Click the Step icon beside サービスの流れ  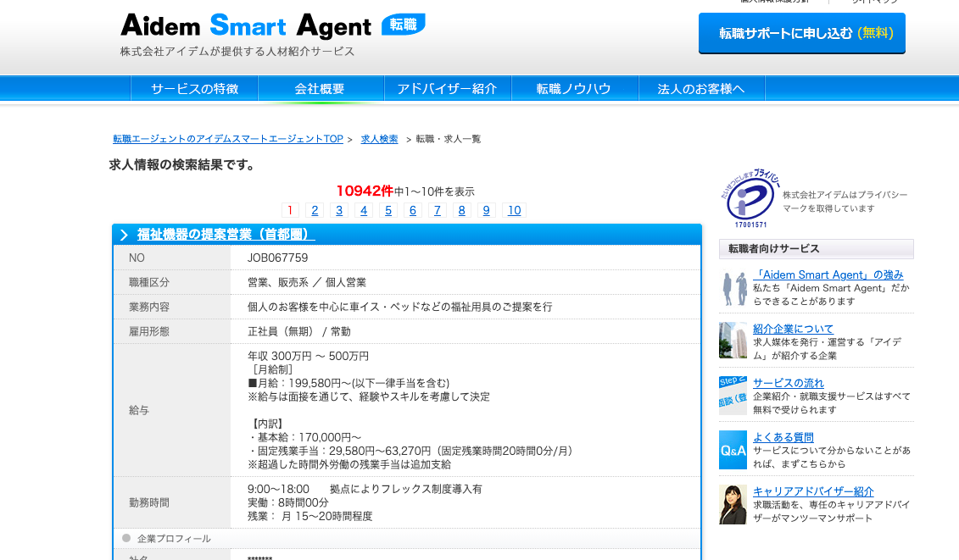(732, 395)
